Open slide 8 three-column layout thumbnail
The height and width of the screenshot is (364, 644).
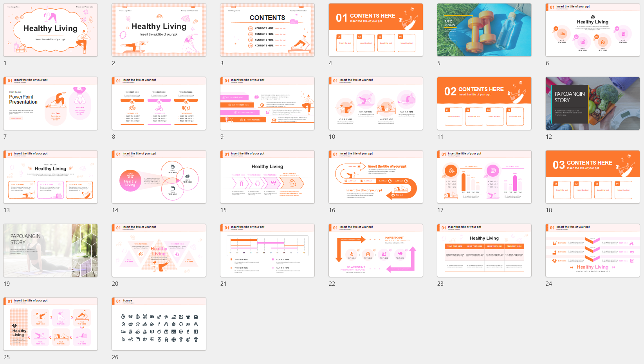[x=159, y=104]
